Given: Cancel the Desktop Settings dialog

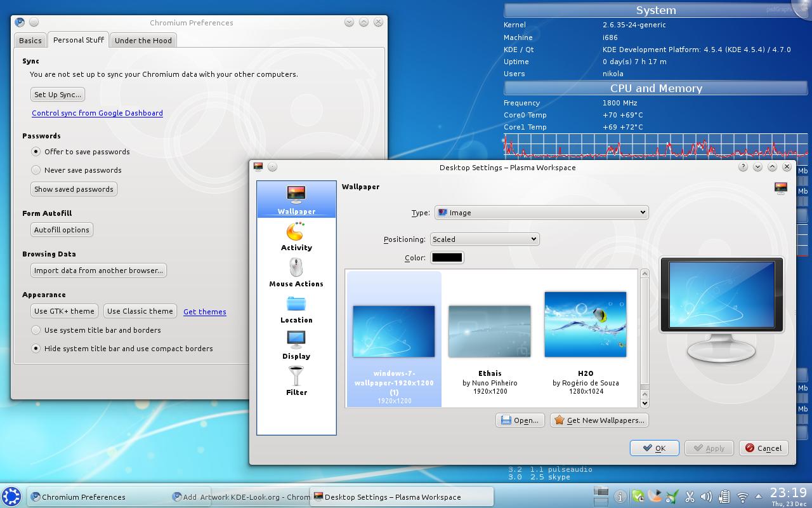Looking at the screenshot, I should point(764,448).
